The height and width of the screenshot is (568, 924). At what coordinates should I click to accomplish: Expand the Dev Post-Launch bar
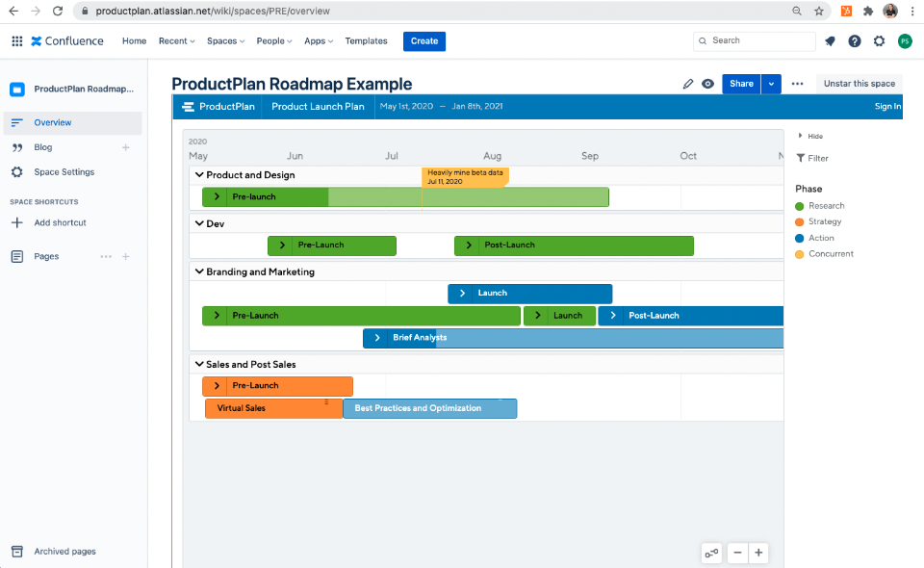click(469, 245)
